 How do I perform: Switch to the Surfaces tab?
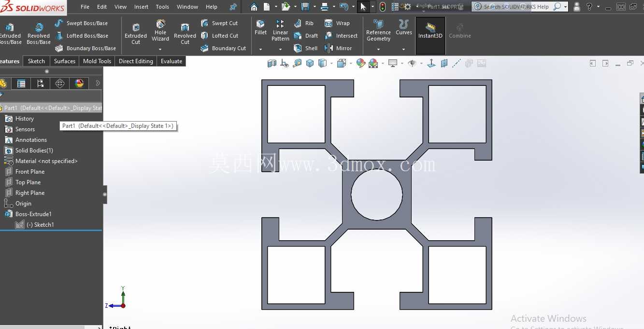click(x=65, y=61)
